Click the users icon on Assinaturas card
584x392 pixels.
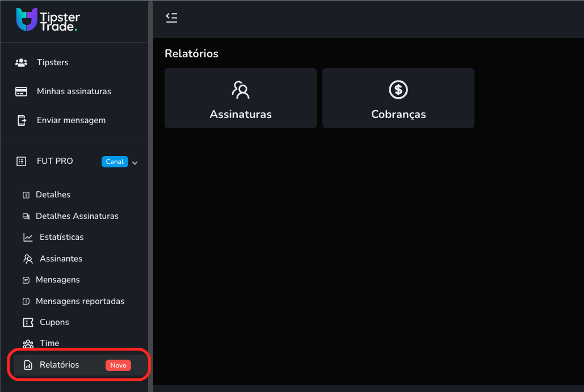241,90
